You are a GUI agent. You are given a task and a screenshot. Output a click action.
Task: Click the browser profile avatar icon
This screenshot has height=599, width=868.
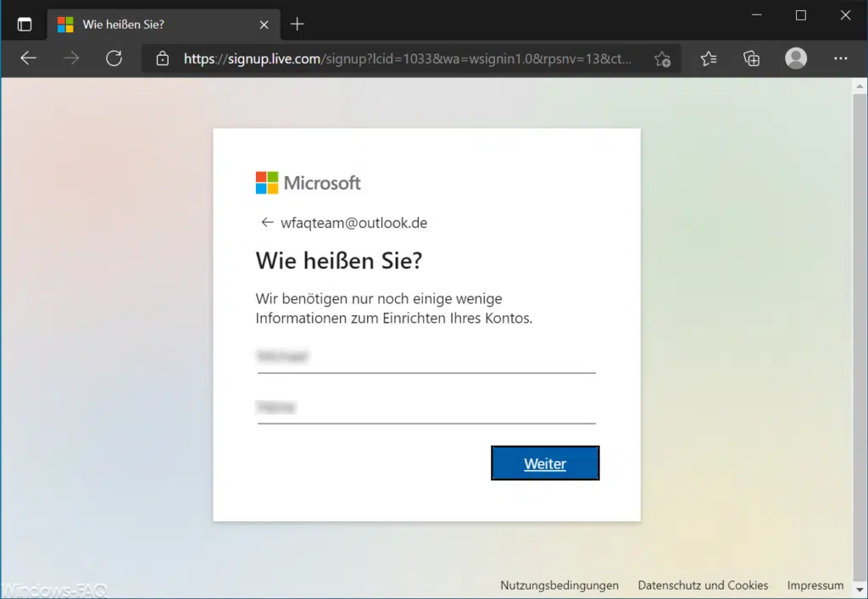point(795,58)
